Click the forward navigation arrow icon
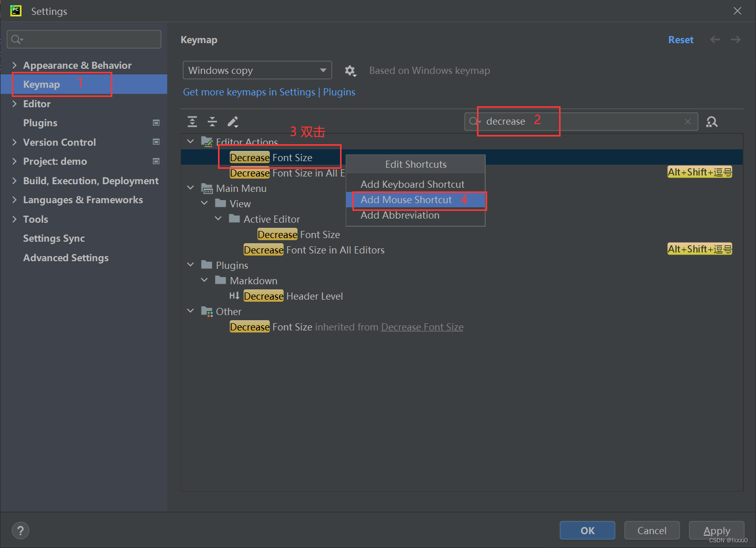Image resolution: width=756 pixels, height=548 pixels. (735, 39)
